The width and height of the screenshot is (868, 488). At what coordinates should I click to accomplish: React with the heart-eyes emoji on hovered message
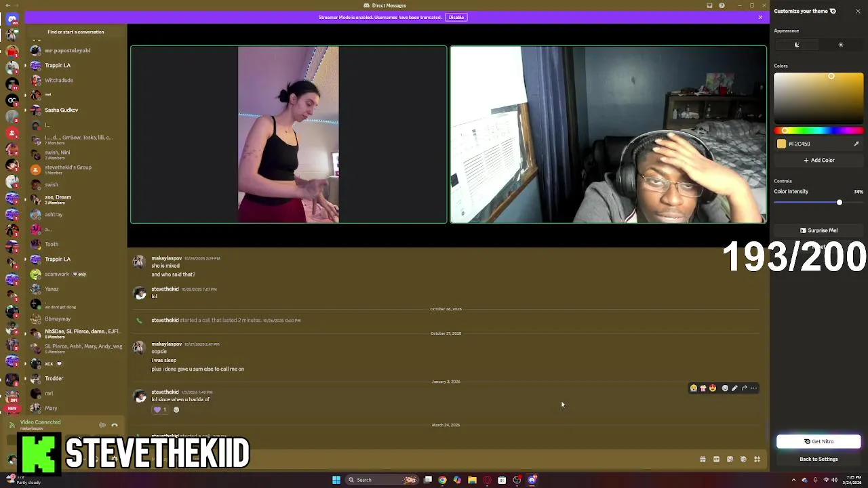point(712,388)
